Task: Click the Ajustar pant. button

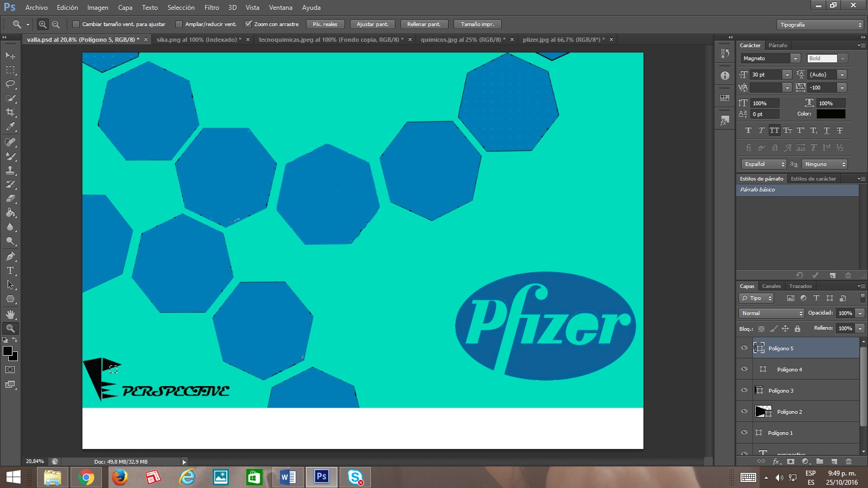Action: point(373,24)
